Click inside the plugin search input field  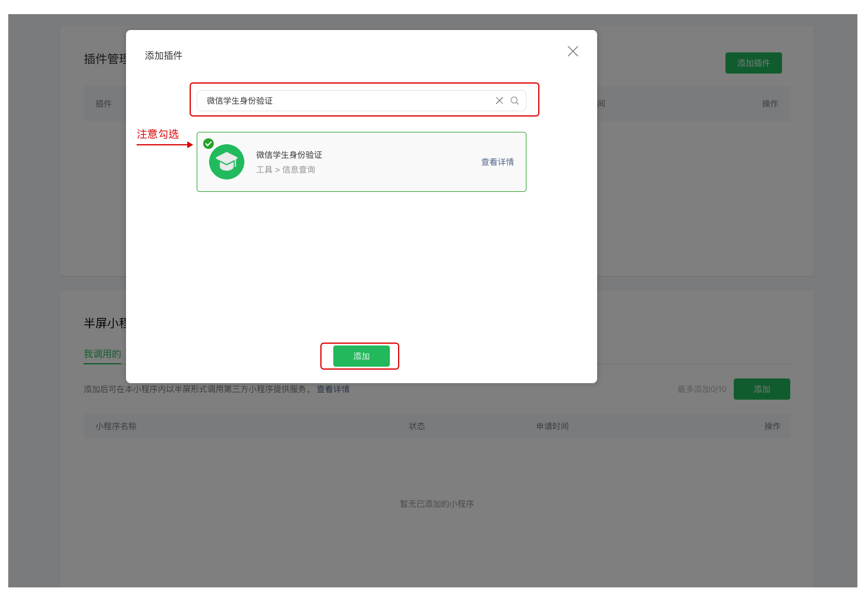pyautogui.click(x=347, y=101)
